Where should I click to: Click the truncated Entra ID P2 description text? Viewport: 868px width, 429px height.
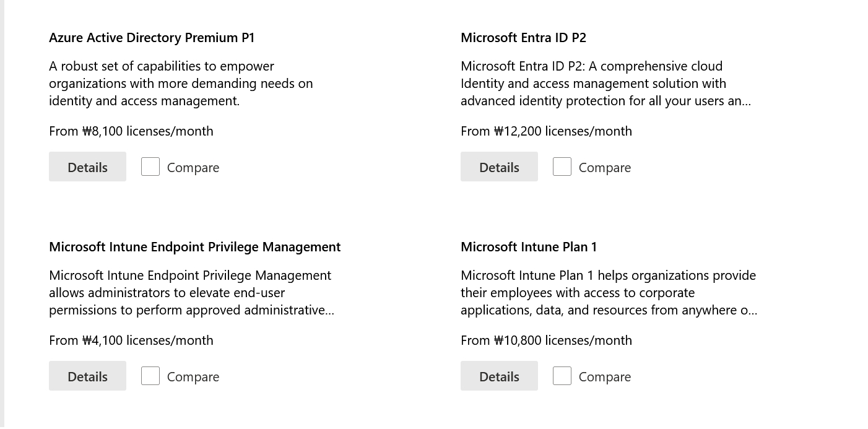[x=605, y=83]
